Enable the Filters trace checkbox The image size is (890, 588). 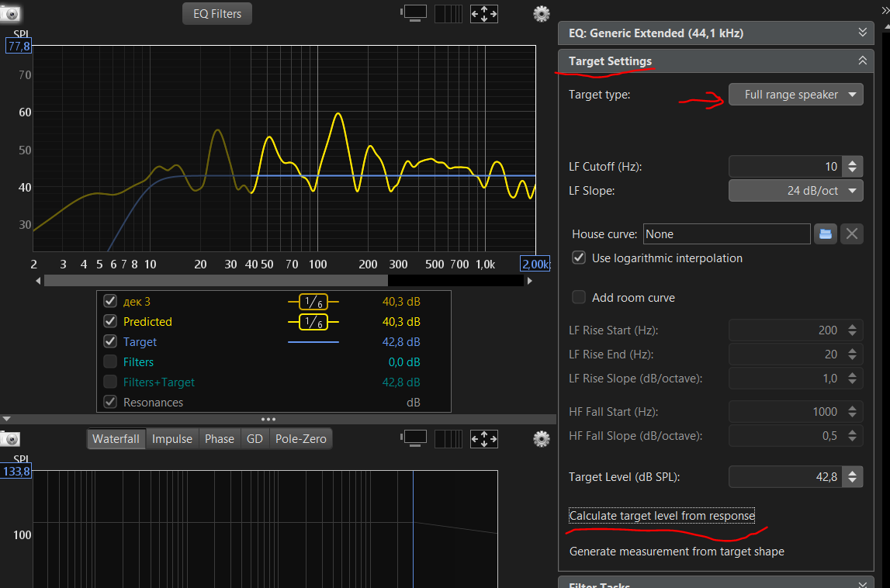(110, 361)
